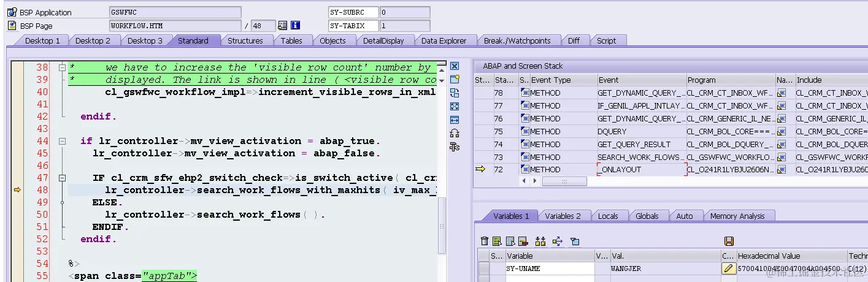
Task: Switch to the Locals tab
Action: pos(608,216)
